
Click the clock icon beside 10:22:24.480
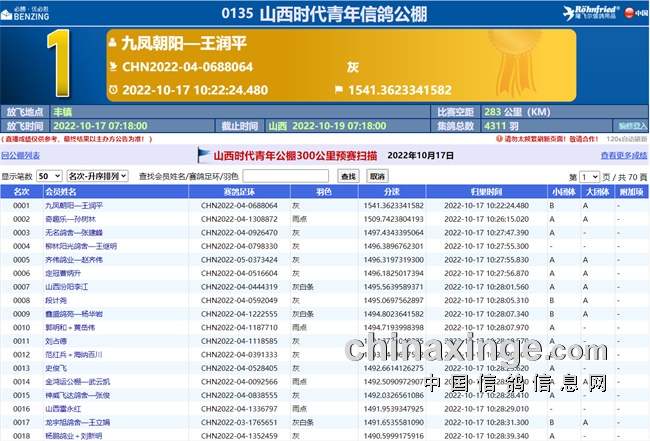click(113, 90)
